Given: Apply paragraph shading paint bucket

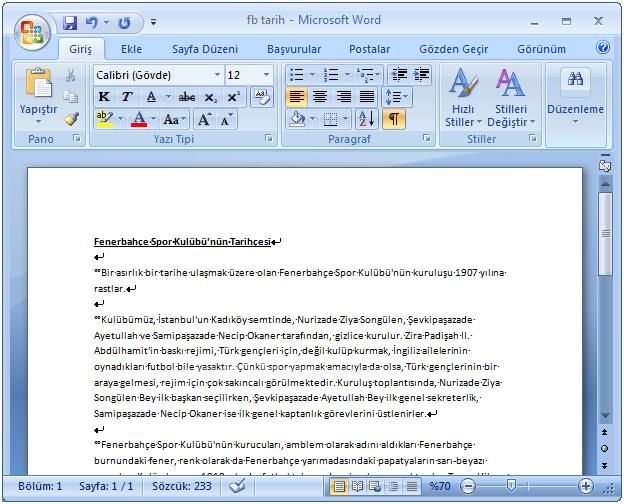Looking at the screenshot, I should (x=297, y=119).
